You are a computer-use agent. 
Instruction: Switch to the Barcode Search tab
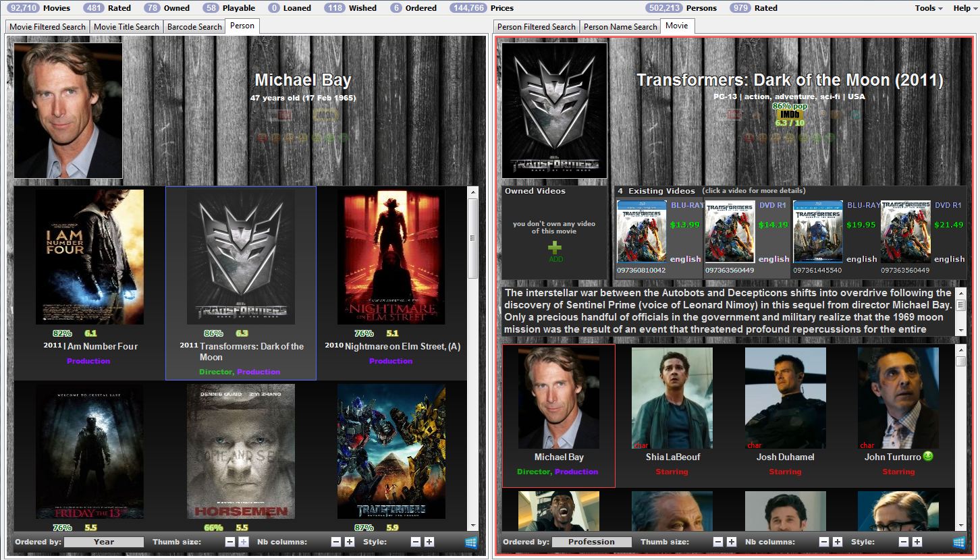click(194, 26)
